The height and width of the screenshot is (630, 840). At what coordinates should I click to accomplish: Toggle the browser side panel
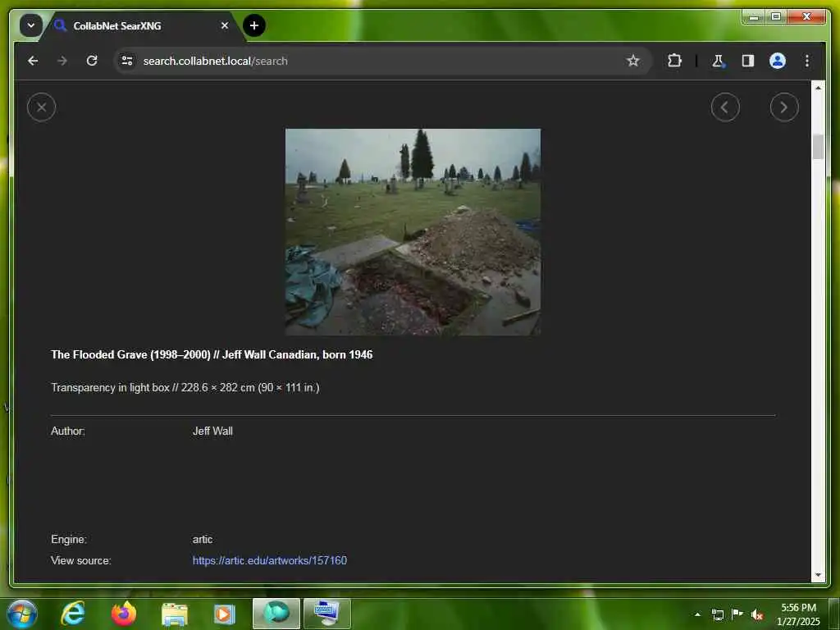tap(748, 61)
